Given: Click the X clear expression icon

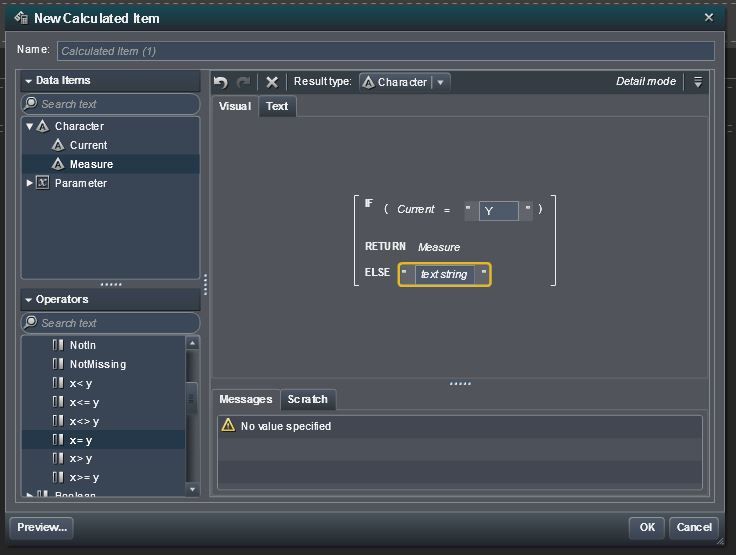Looking at the screenshot, I should pos(272,82).
